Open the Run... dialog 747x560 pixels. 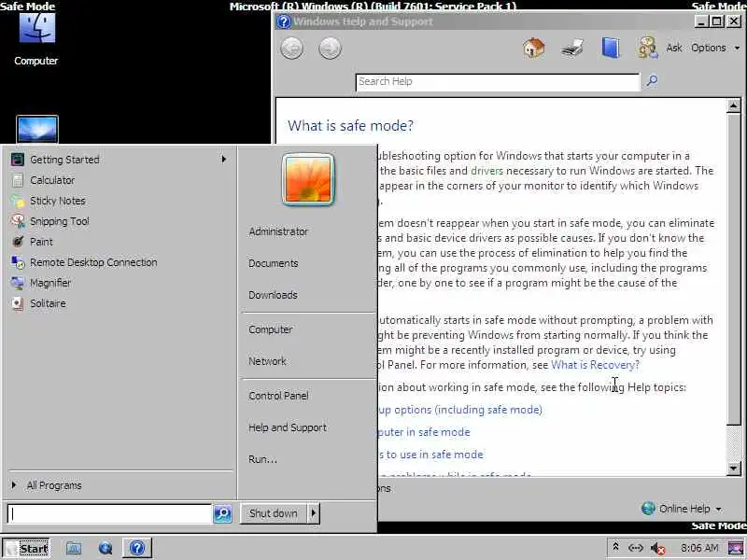coord(262,459)
